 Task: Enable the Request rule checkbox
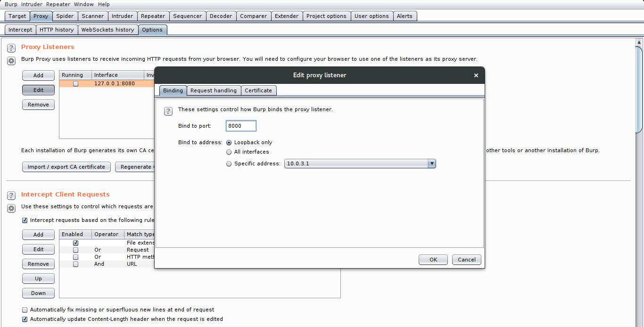[75, 250]
